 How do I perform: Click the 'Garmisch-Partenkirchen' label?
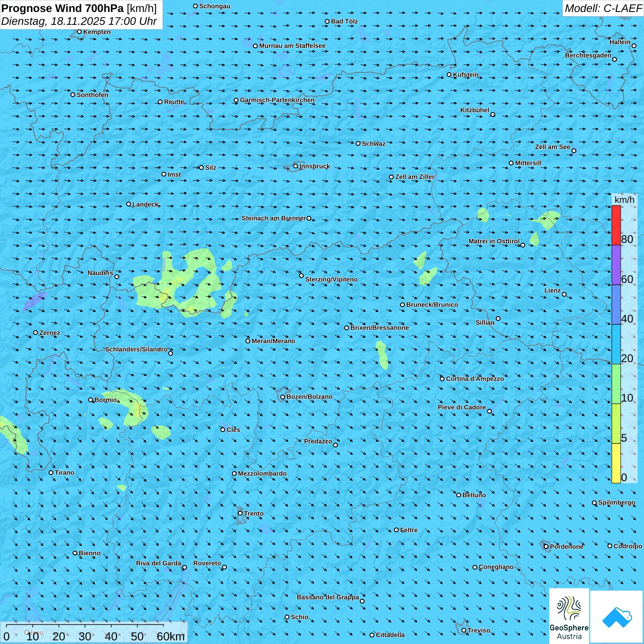(x=277, y=100)
